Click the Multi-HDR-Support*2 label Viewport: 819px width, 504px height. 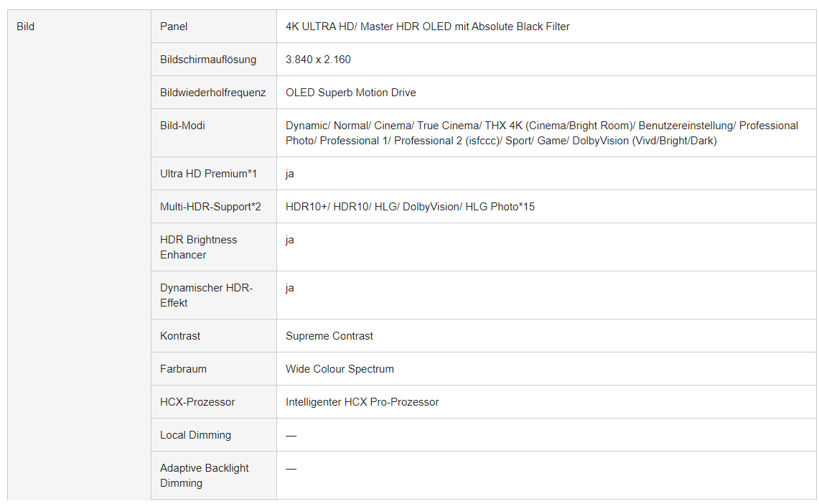click(210, 207)
